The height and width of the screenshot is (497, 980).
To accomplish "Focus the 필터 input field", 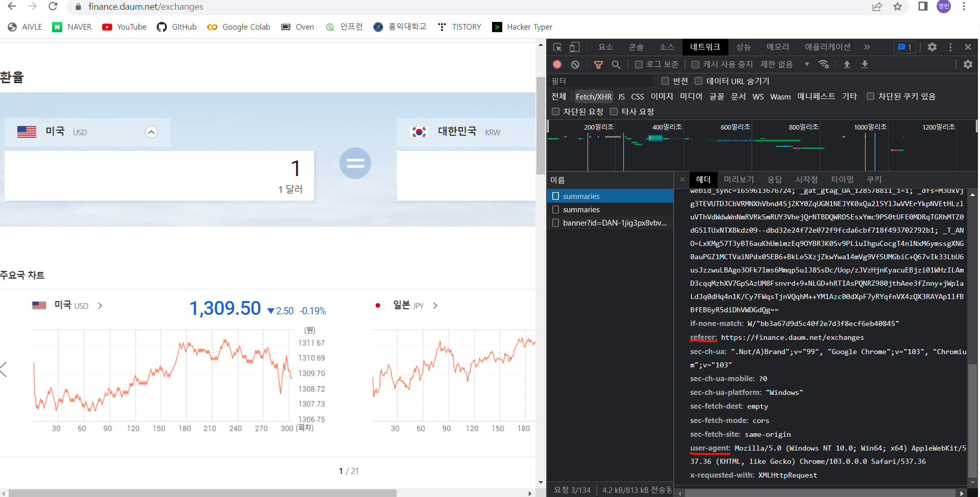I will 601,81.
